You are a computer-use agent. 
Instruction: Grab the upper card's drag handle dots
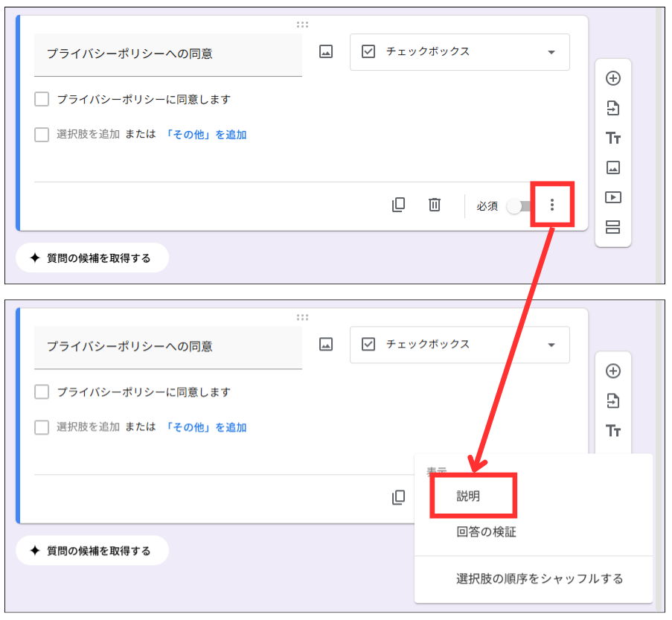tap(303, 25)
